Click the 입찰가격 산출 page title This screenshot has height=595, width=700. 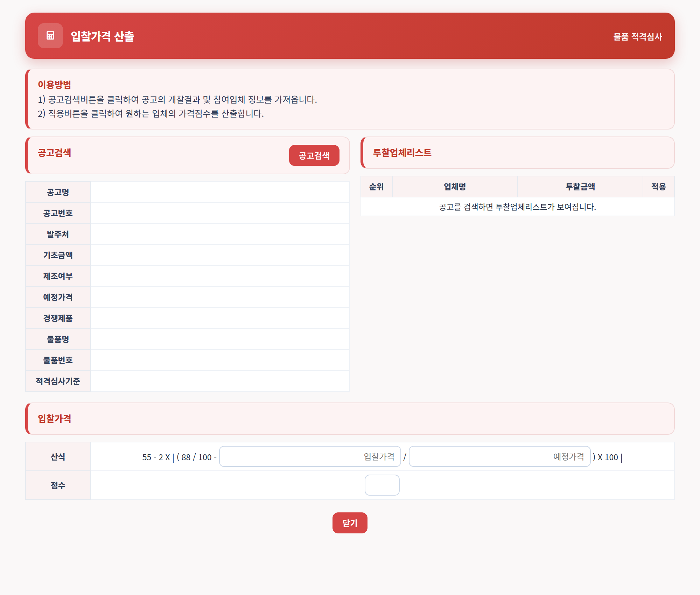pyautogui.click(x=102, y=36)
